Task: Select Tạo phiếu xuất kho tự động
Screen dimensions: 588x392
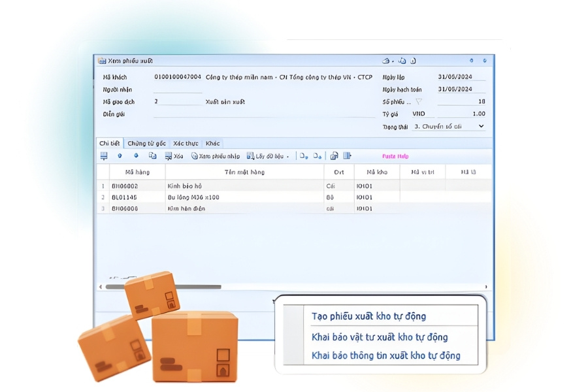Action: [369, 316]
